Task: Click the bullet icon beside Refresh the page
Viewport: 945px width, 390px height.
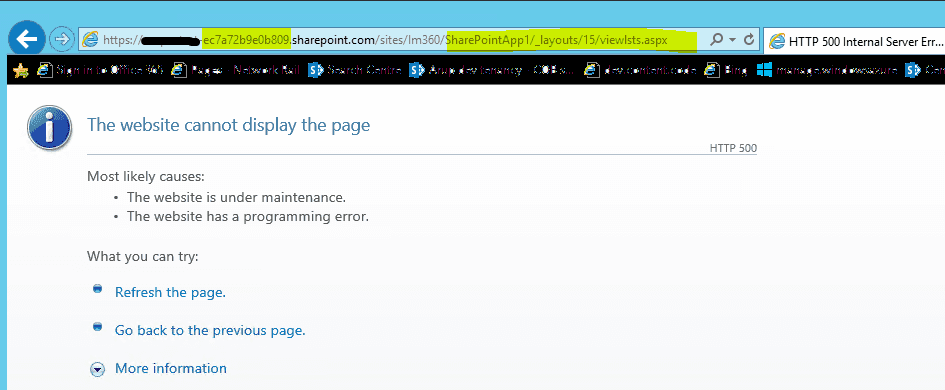Action: pyautogui.click(x=98, y=289)
